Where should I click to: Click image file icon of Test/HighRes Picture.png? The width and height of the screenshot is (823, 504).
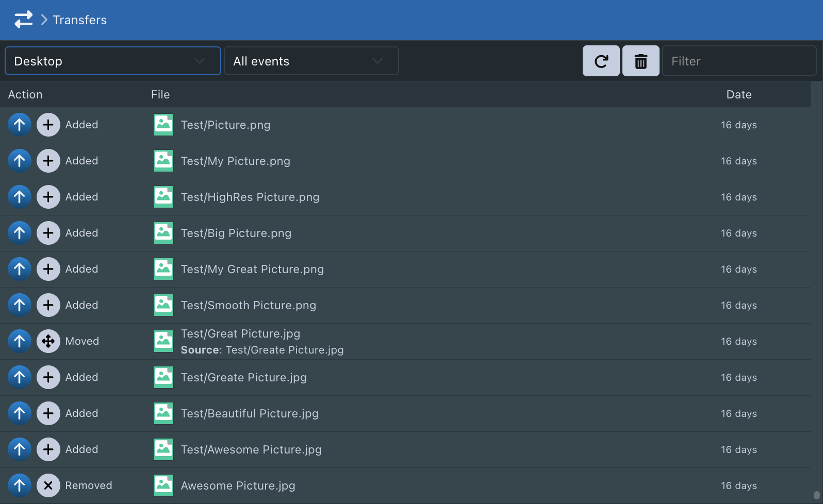pos(163,197)
